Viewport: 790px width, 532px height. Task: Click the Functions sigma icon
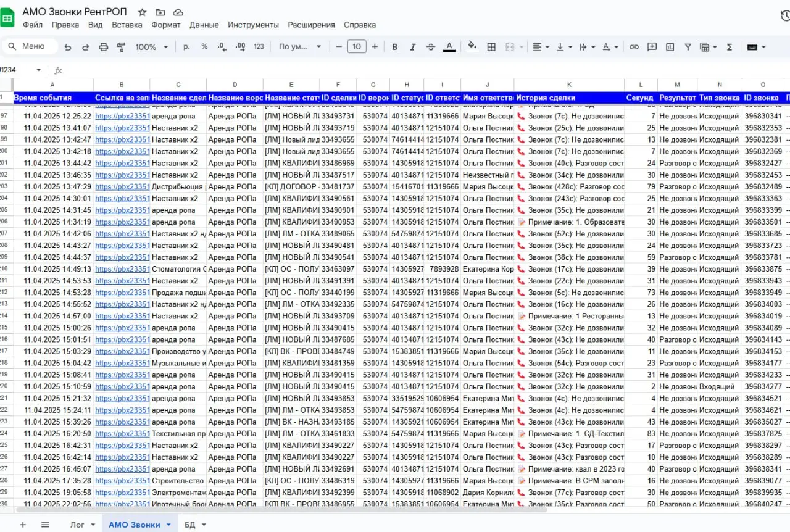(x=730, y=46)
